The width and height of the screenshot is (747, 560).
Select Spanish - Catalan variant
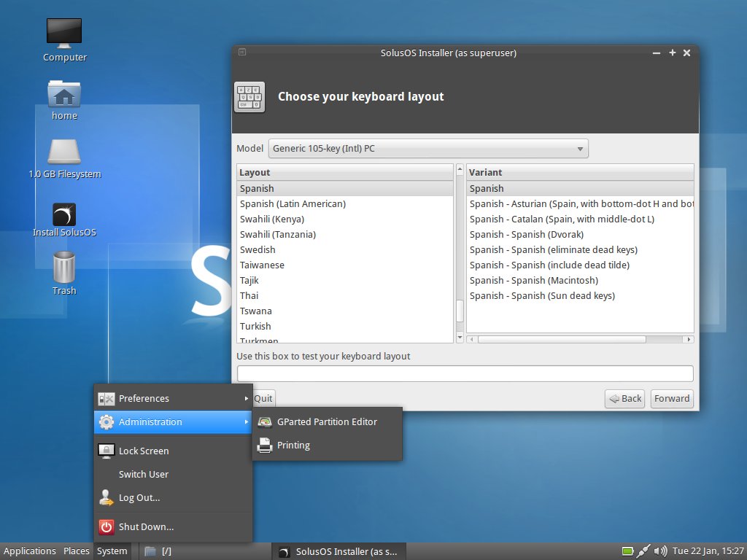580,219
